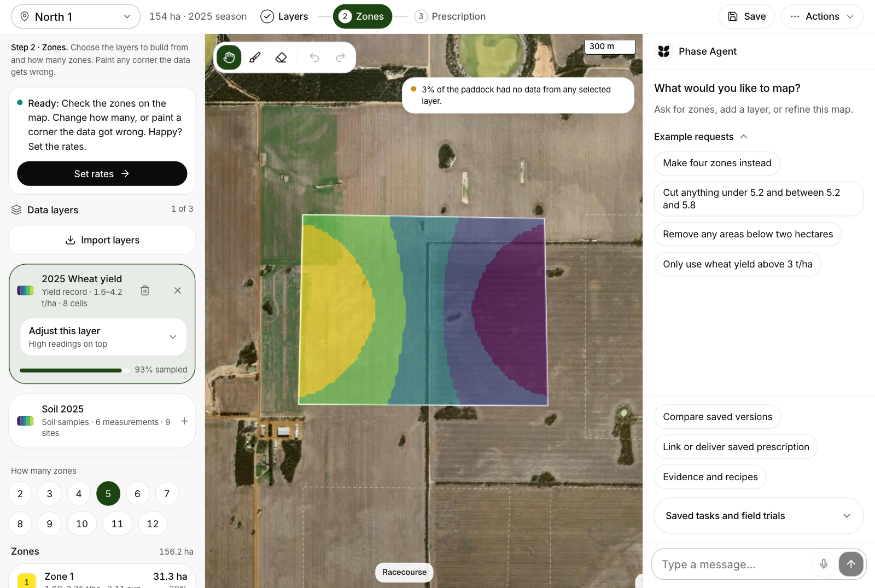The width and height of the screenshot is (875, 588).
Task: Select the Zones step
Action: [x=362, y=16]
